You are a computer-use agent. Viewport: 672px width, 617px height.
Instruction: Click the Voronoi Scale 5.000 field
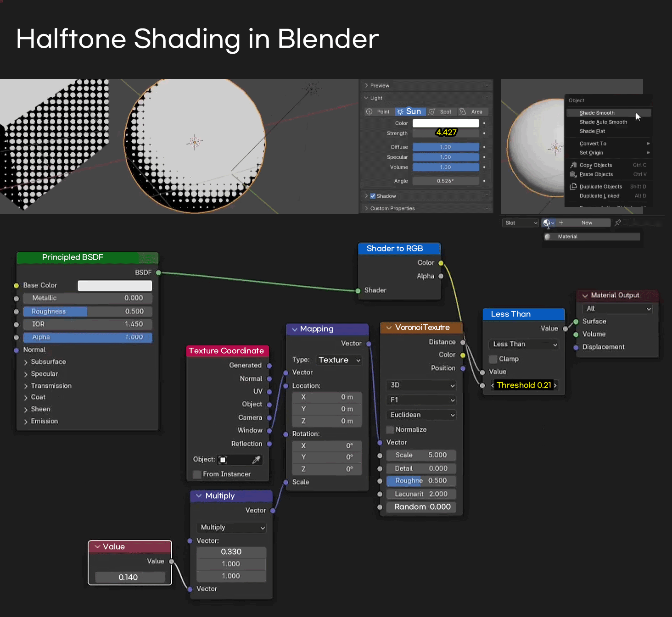click(421, 455)
